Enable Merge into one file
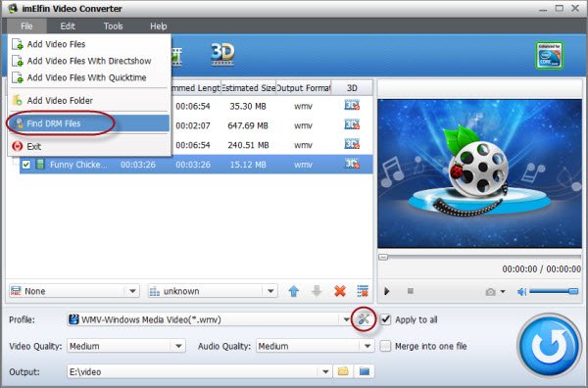The height and width of the screenshot is (388, 588). pos(385,346)
